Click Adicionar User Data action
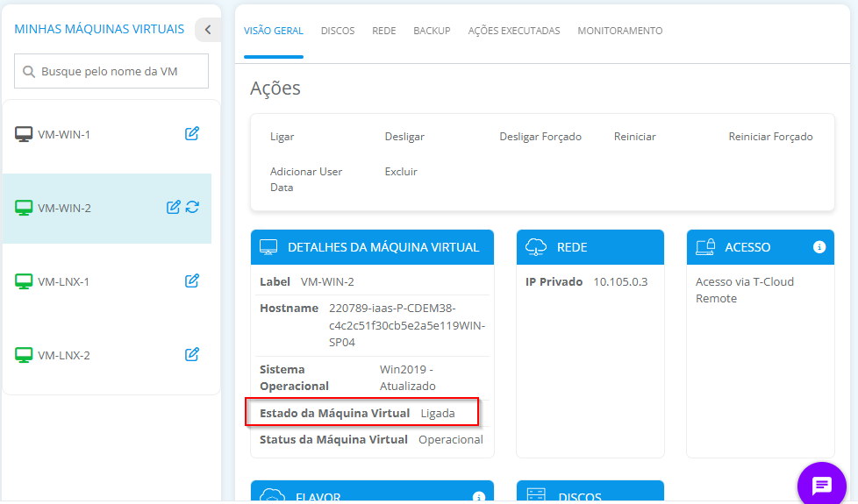Image resolution: width=858 pixels, height=504 pixels. tap(306, 180)
